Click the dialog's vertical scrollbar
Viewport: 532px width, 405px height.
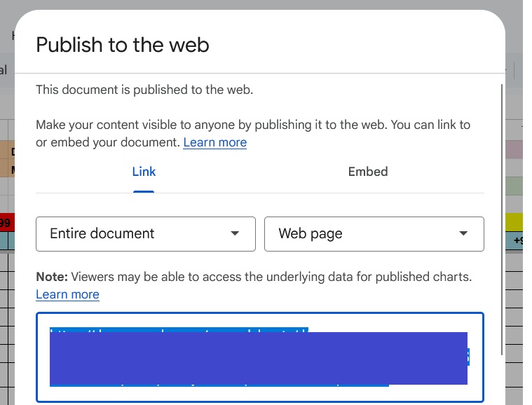[501, 210]
